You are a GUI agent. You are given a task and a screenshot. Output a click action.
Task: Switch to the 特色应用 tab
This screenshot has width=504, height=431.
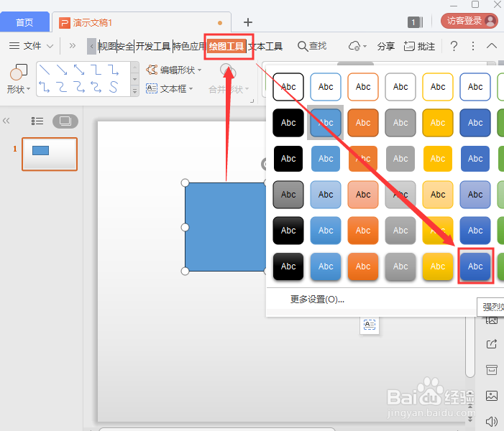[x=189, y=47]
